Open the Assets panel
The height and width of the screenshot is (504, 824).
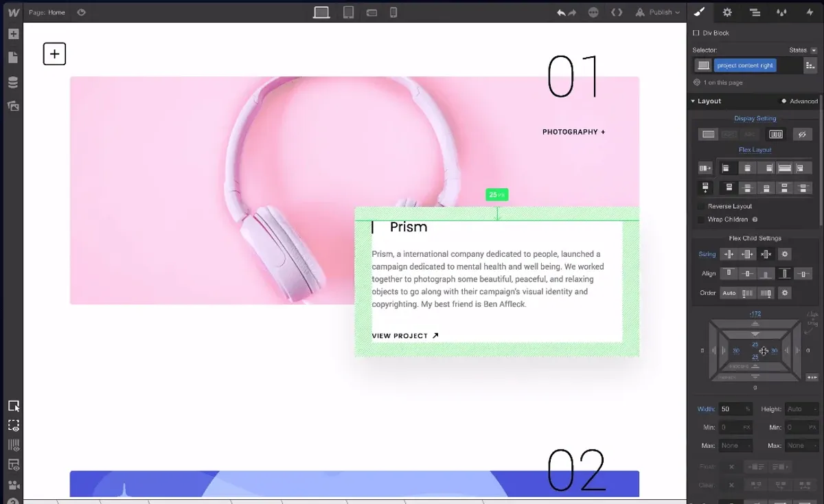(13, 106)
